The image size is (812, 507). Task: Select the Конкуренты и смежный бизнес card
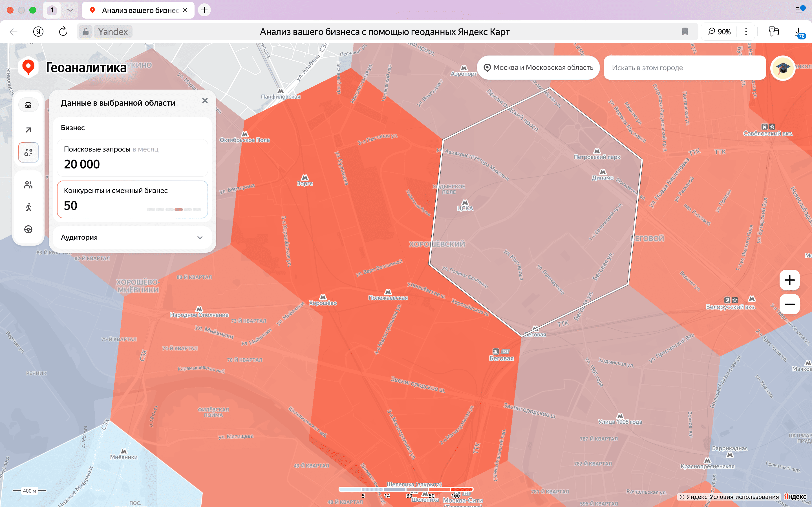click(132, 199)
